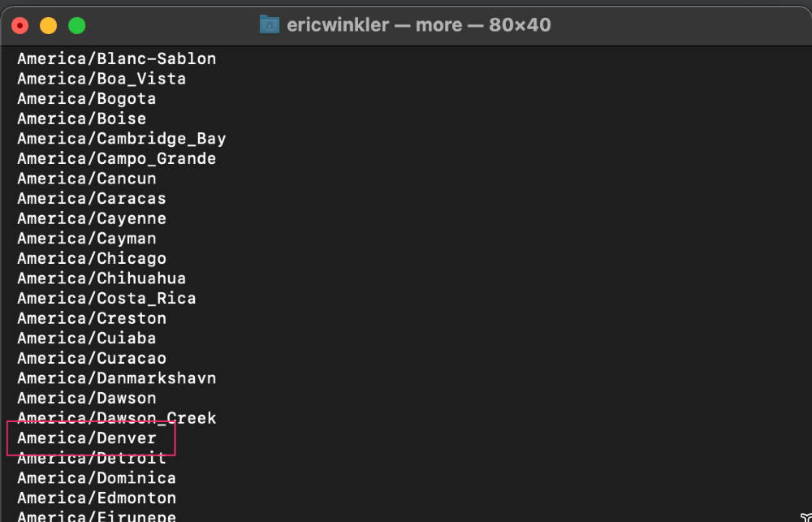Select the America/Cancun timezone line
This screenshot has height=522, width=812.
pyautogui.click(x=86, y=178)
